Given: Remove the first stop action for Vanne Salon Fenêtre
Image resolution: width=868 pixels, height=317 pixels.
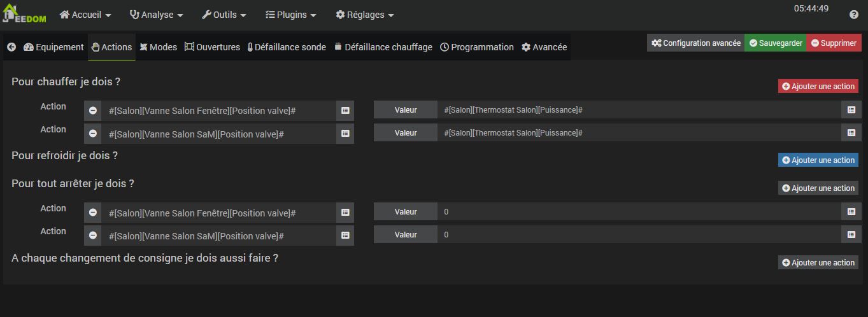Looking at the screenshot, I should 93,213.
